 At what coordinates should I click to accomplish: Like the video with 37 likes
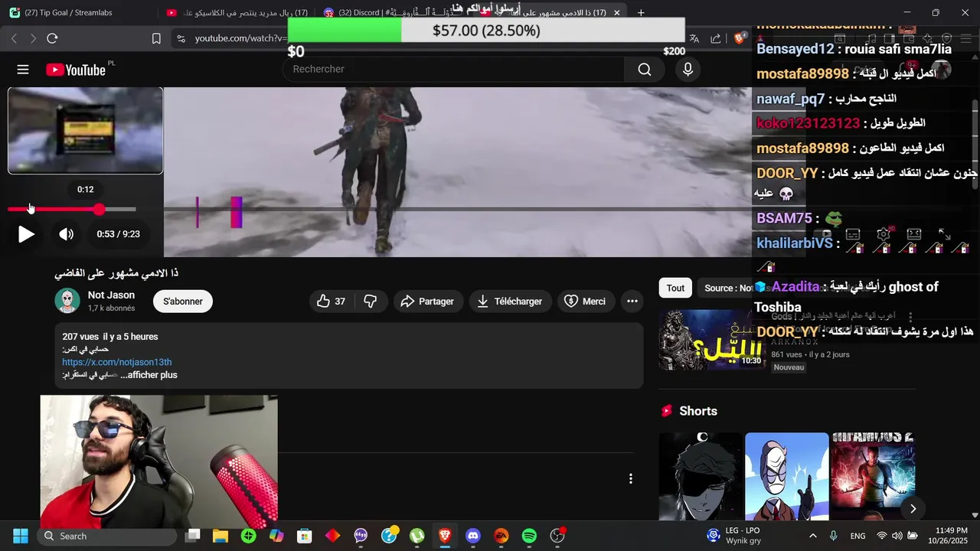332,302
